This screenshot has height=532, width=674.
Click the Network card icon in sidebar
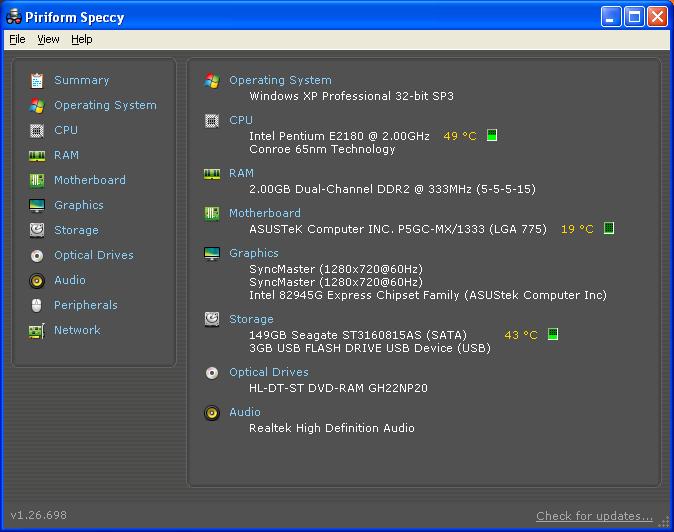coord(37,331)
